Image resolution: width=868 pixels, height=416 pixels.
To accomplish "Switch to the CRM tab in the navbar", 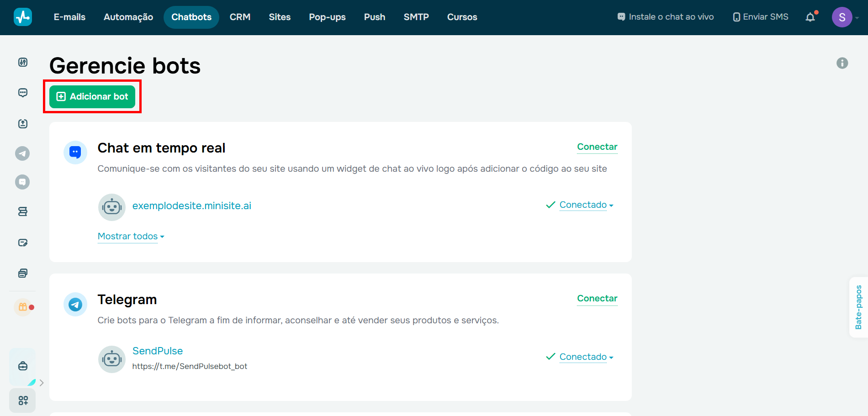I will click(x=240, y=17).
